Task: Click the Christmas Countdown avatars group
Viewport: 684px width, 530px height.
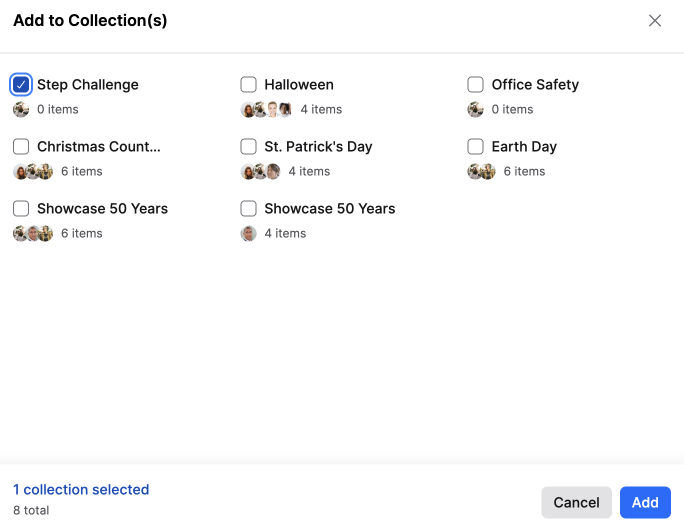Action: click(33, 171)
